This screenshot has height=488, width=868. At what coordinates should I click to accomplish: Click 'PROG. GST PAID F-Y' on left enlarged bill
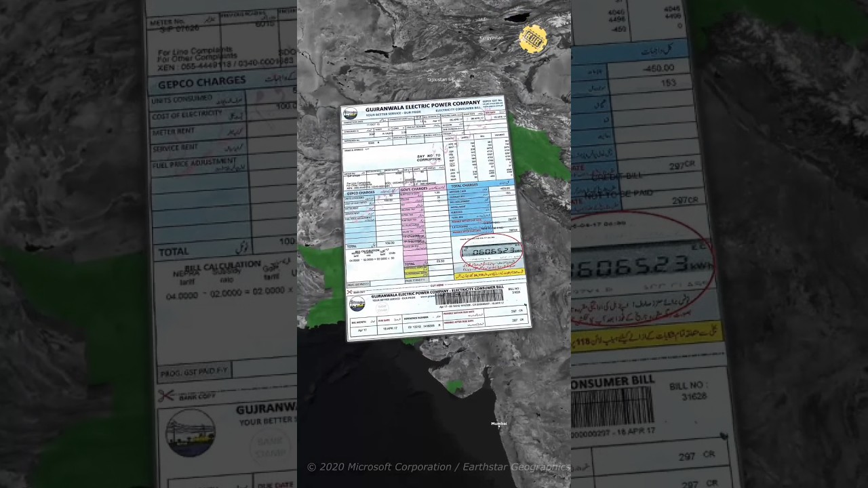point(195,372)
